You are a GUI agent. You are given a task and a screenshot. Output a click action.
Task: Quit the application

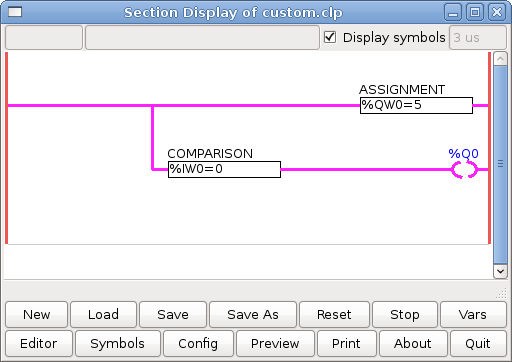click(478, 343)
